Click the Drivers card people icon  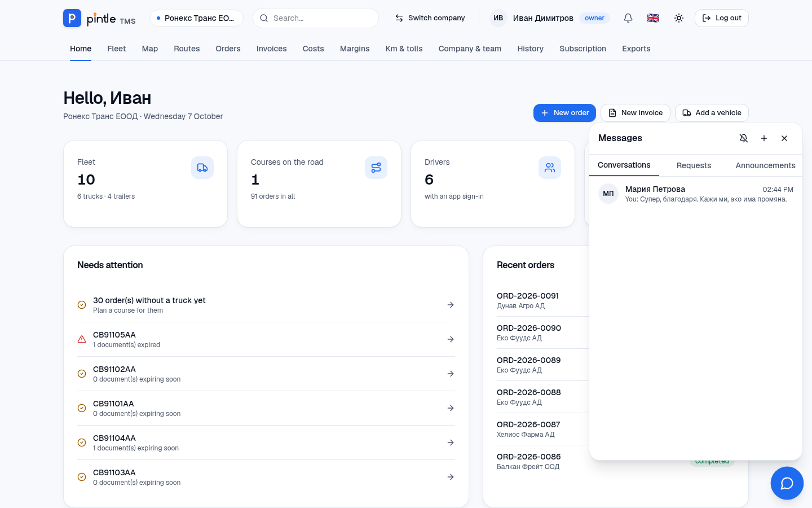point(550,168)
